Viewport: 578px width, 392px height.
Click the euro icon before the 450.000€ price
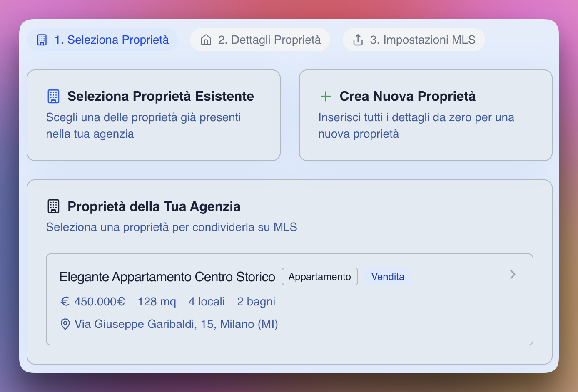coord(65,301)
